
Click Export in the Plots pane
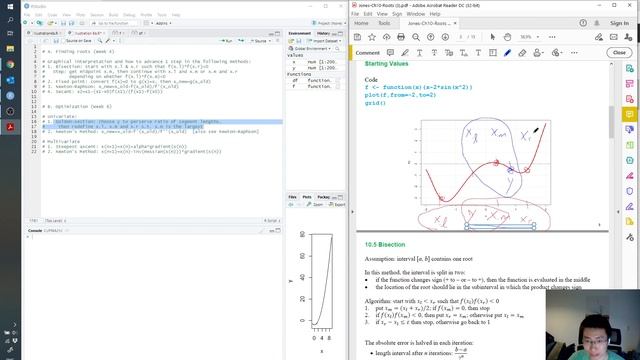pos(337,204)
